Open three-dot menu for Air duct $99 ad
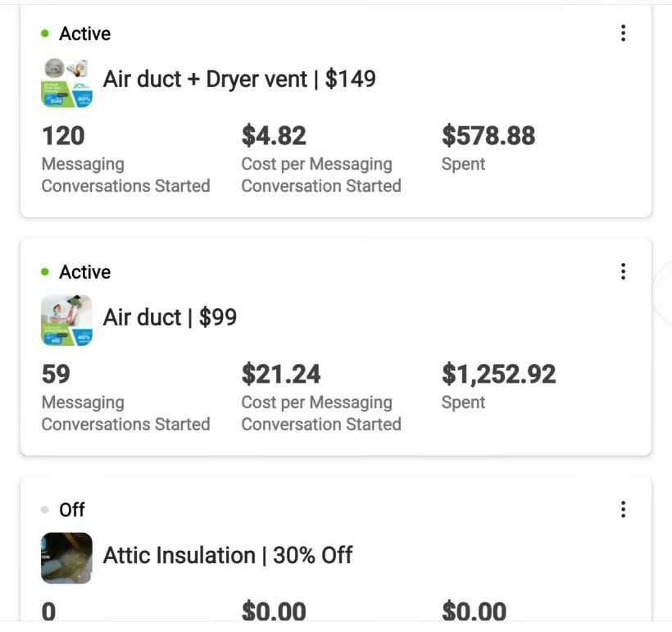This screenshot has width=672, height=632. [623, 271]
